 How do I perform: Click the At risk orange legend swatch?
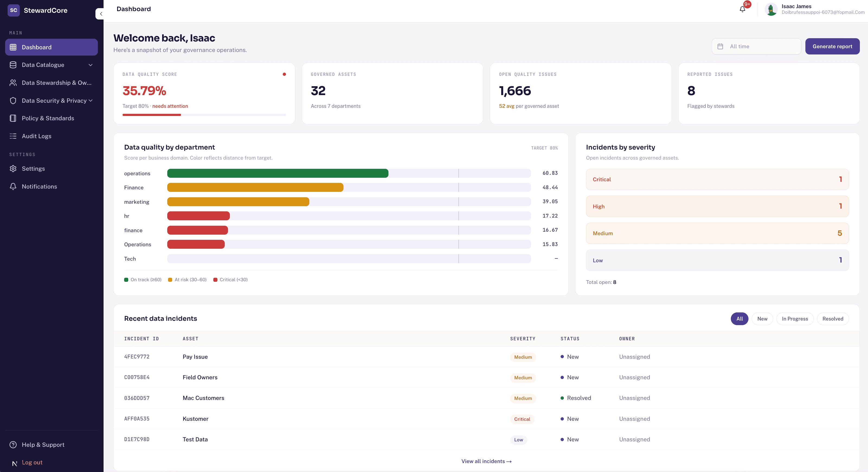[170, 280]
